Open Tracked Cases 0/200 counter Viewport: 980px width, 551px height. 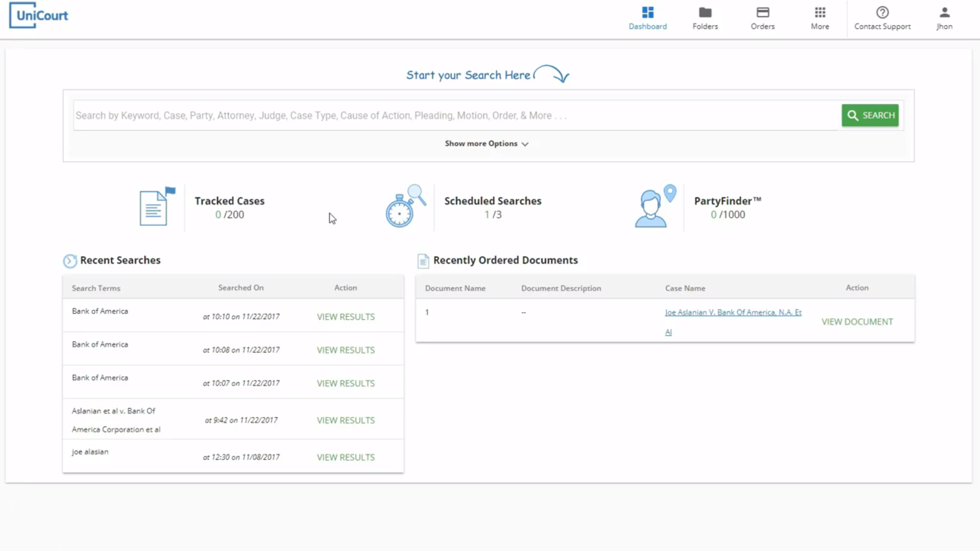pos(230,215)
